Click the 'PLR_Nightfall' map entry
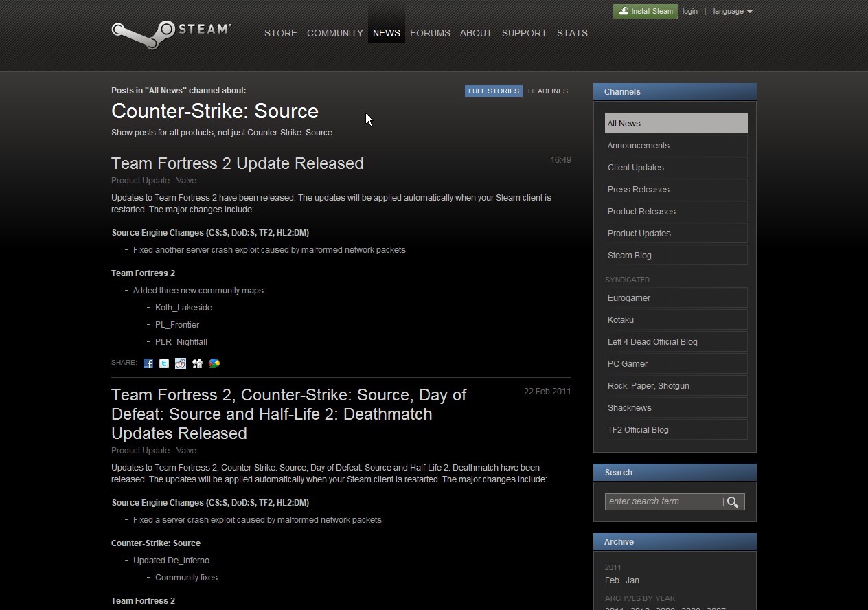Viewport: 868px width, 610px height. click(181, 342)
